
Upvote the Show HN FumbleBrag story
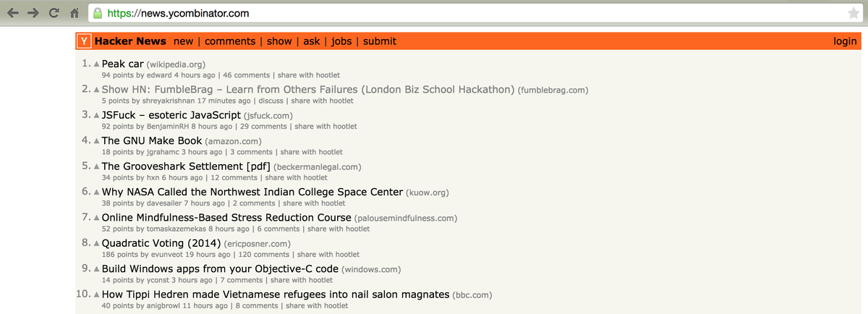(96, 90)
